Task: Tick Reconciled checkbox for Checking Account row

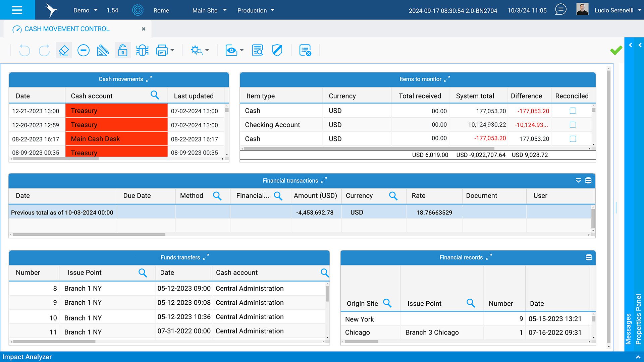Action: (x=573, y=125)
